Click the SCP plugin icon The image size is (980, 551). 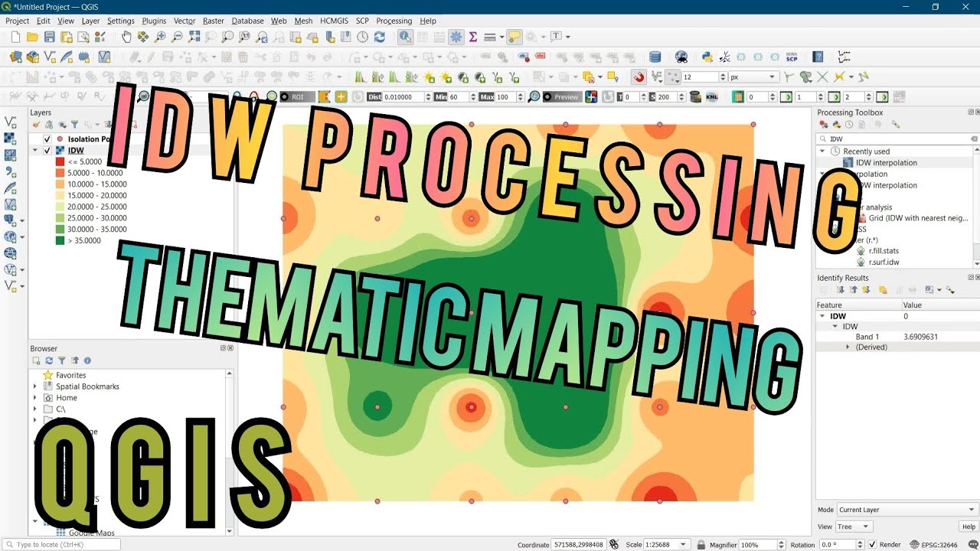point(792,57)
